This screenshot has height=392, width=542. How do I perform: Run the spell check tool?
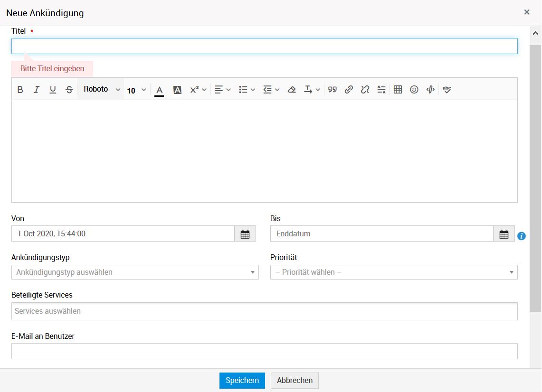[447, 89]
